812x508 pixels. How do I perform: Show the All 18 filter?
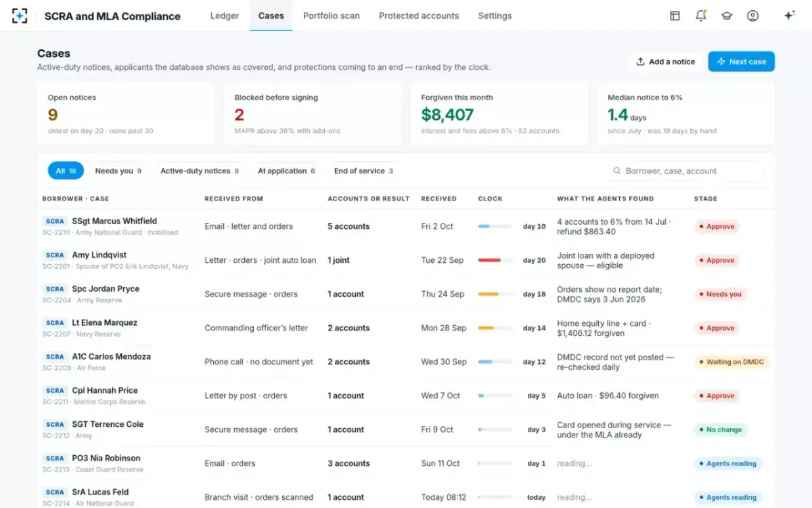coord(66,171)
